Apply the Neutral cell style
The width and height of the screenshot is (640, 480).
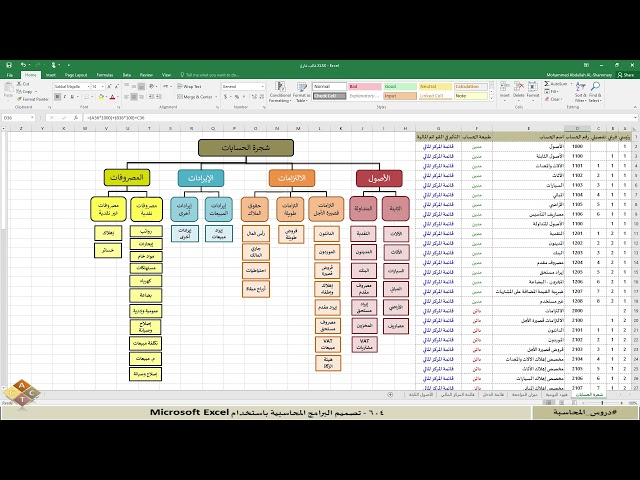[435, 87]
